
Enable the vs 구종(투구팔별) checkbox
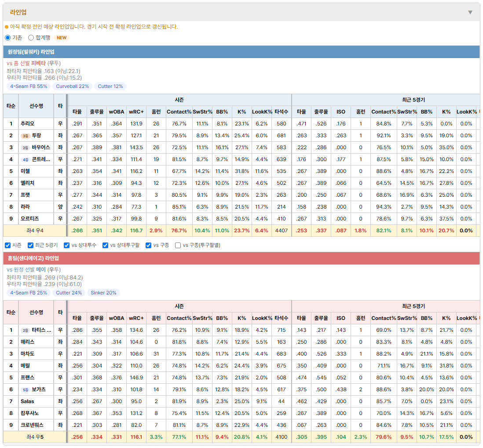click(x=178, y=245)
